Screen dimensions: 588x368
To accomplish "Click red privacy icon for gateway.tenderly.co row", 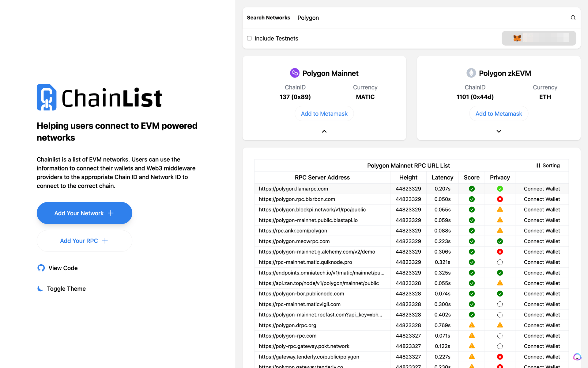I will pos(500,357).
